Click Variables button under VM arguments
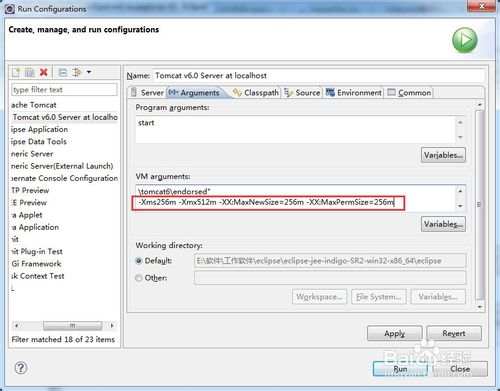Image resolution: width=500 pixels, height=391 pixels. (443, 224)
